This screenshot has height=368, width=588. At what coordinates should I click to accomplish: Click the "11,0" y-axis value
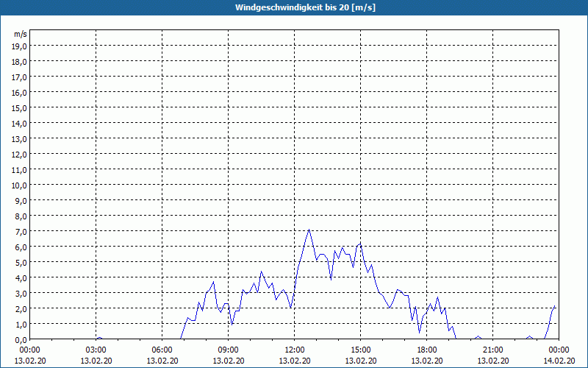click(x=20, y=170)
